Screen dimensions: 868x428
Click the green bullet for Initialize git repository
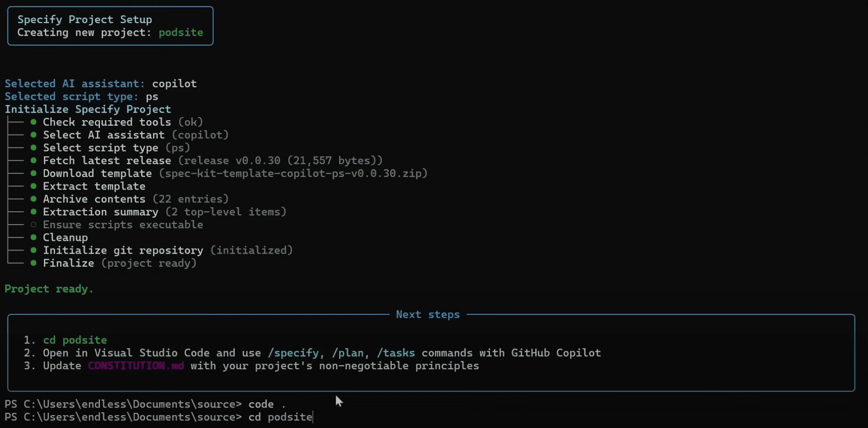click(x=34, y=250)
